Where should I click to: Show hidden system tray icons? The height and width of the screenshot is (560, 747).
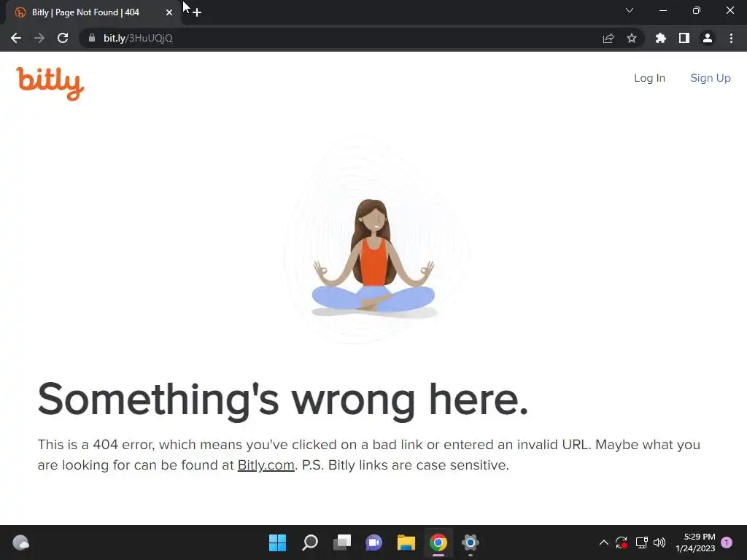click(x=603, y=542)
